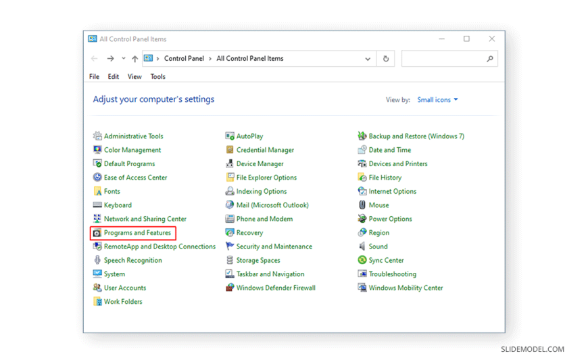Open RemoteApp and Desktop Connections link
588x364 pixels.
[160, 246]
